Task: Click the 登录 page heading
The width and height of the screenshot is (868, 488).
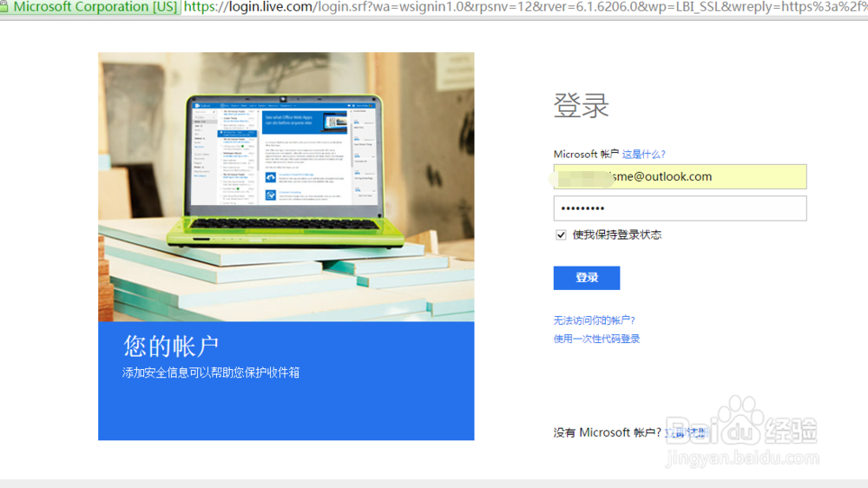Action: (582, 105)
